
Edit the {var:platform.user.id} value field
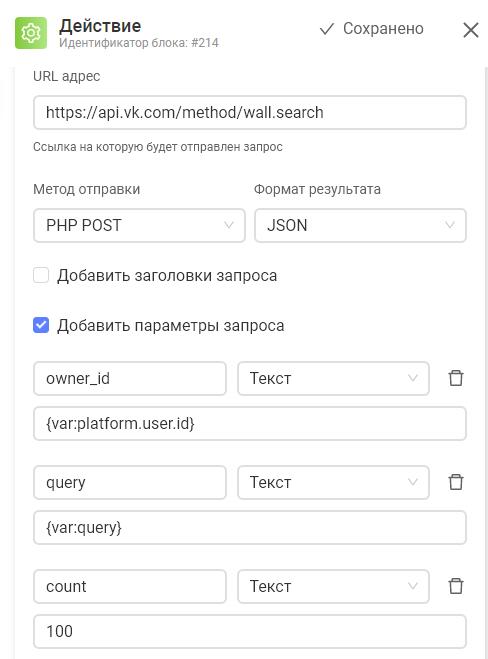click(x=250, y=423)
